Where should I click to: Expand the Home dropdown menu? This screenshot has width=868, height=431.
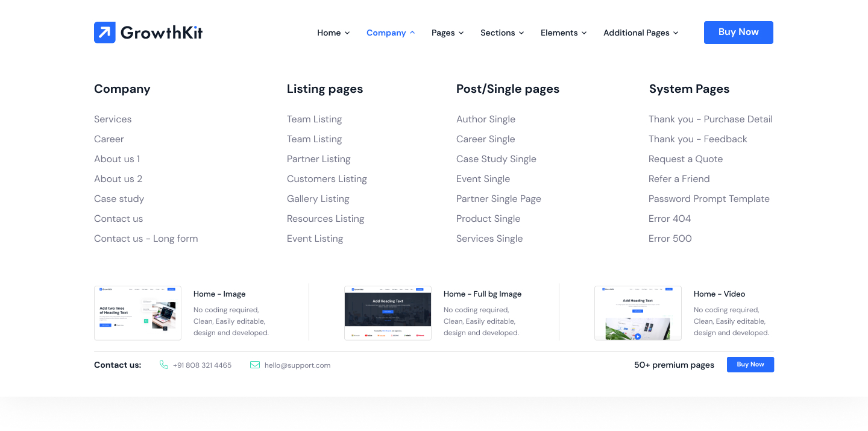[333, 33]
